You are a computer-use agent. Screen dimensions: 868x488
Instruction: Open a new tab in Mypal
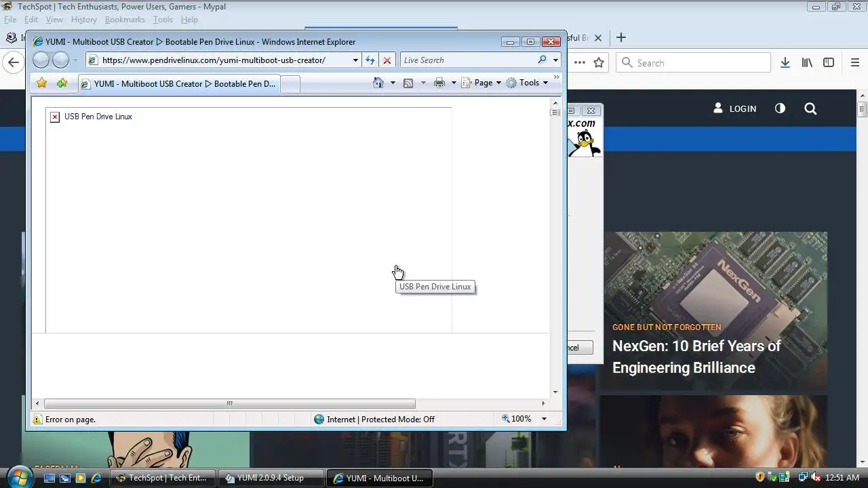621,38
